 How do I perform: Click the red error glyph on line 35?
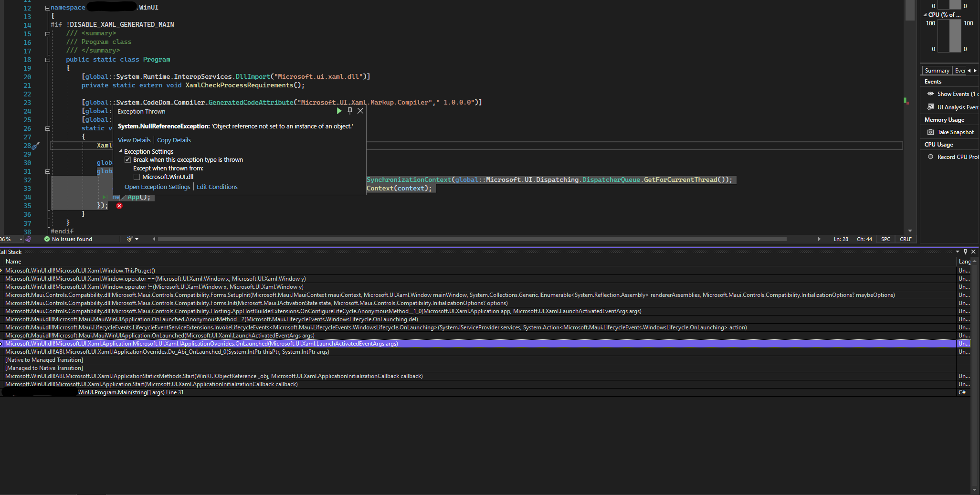pyautogui.click(x=119, y=206)
